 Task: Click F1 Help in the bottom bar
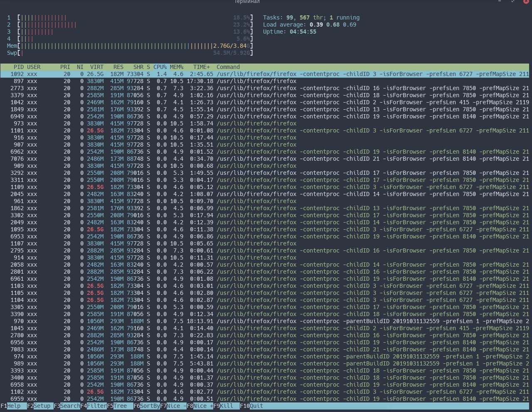coord(14,406)
